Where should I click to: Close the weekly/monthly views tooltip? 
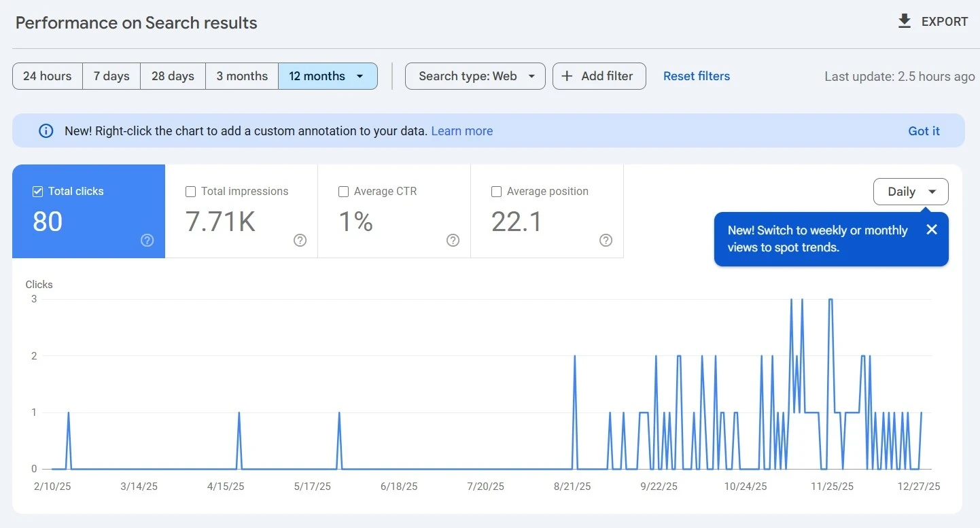(x=932, y=230)
